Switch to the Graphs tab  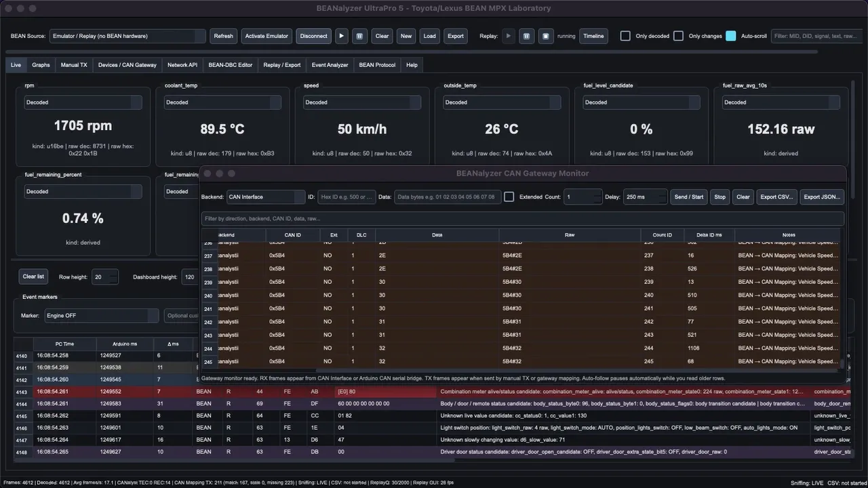pos(41,65)
